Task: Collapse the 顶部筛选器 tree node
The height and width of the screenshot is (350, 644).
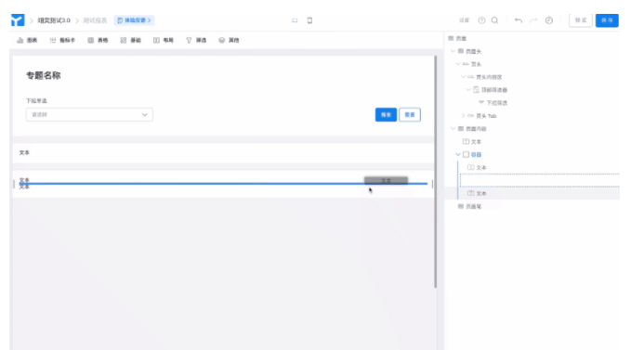Action: click(468, 90)
